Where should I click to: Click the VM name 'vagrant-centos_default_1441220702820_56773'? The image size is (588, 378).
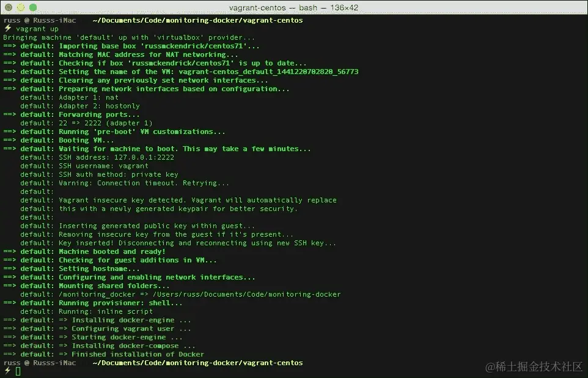pyautogui.click(x=268, y=72)
